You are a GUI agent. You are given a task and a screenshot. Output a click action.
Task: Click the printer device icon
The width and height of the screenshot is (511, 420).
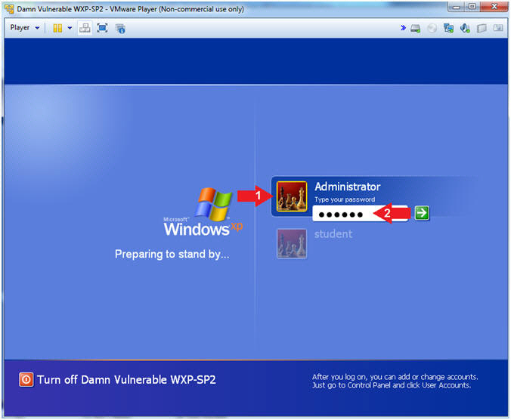click(482, 28)
